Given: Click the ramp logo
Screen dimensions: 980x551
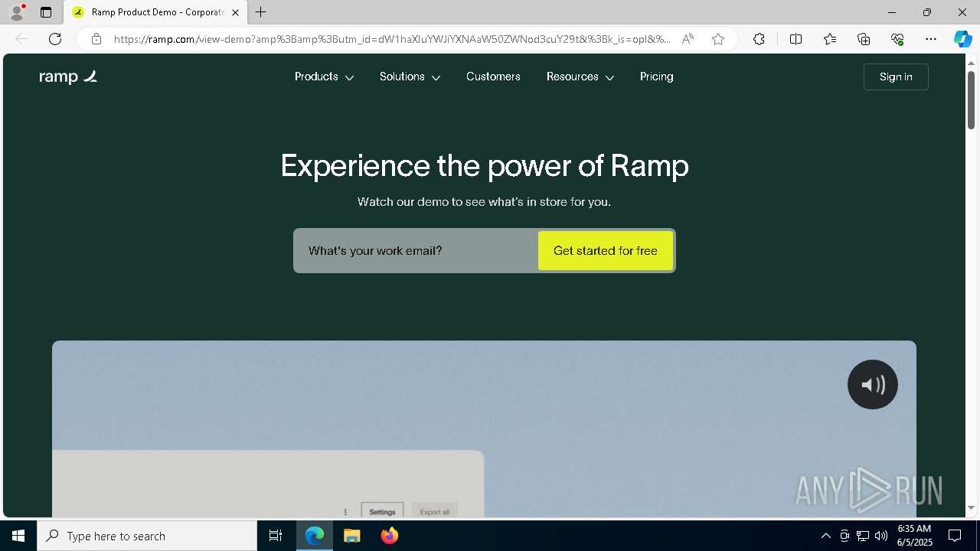Looking at the screenshot, I should pyautogui.click(x=68, y=77).
